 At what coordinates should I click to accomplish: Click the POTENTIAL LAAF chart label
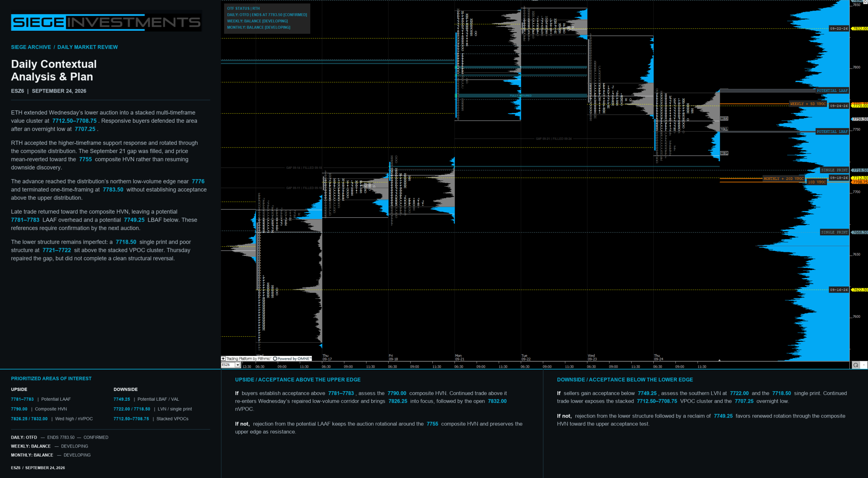pyautogui.click(x=832, y=91)
